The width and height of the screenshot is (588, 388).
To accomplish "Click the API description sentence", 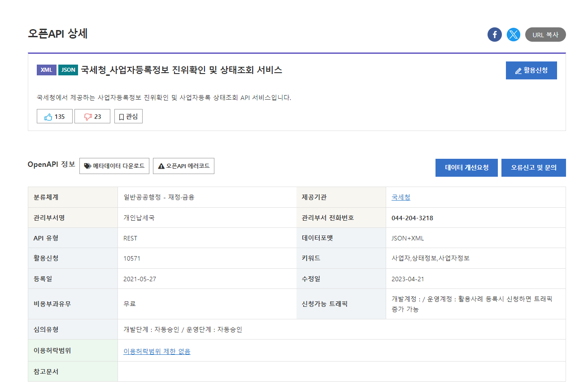I will pyautogui.click(x=164, y=97).
